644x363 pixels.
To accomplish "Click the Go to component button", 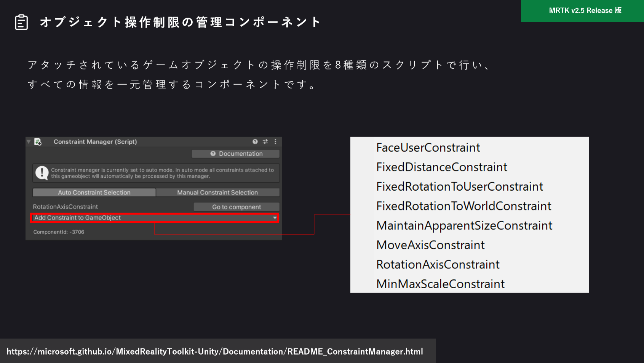I will click(x=237, y=207).
